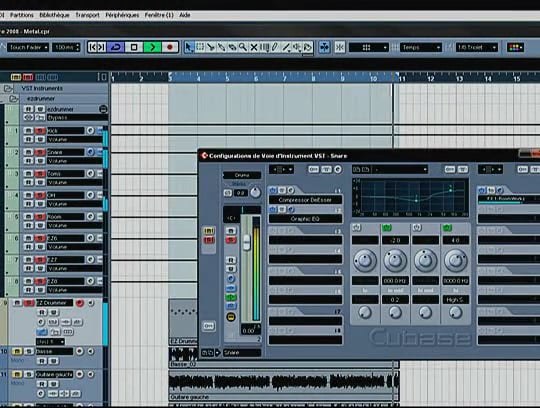Open the Temps grid type dropdown

coord(420,47)
